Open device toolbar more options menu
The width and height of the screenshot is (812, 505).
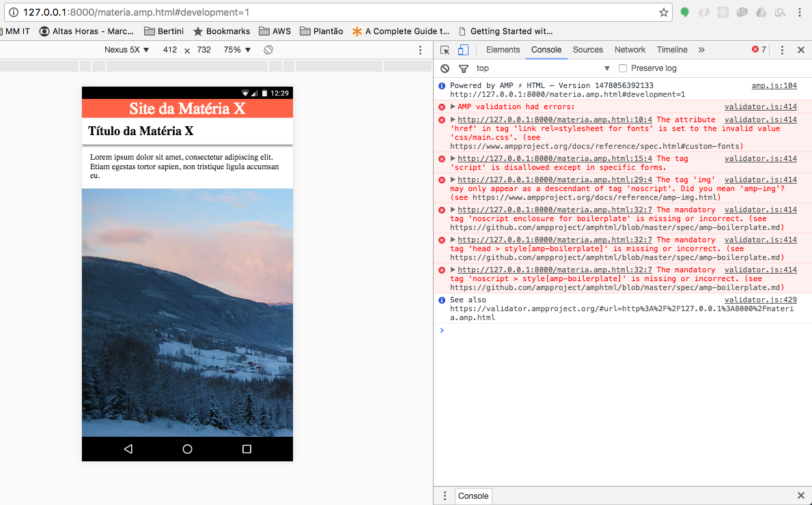pyautogui.click(x=421, y=50)
